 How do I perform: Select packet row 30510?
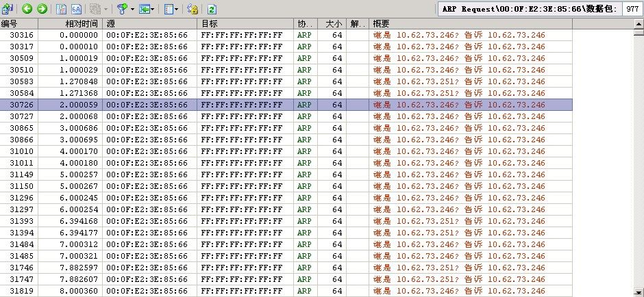[286, 70]
